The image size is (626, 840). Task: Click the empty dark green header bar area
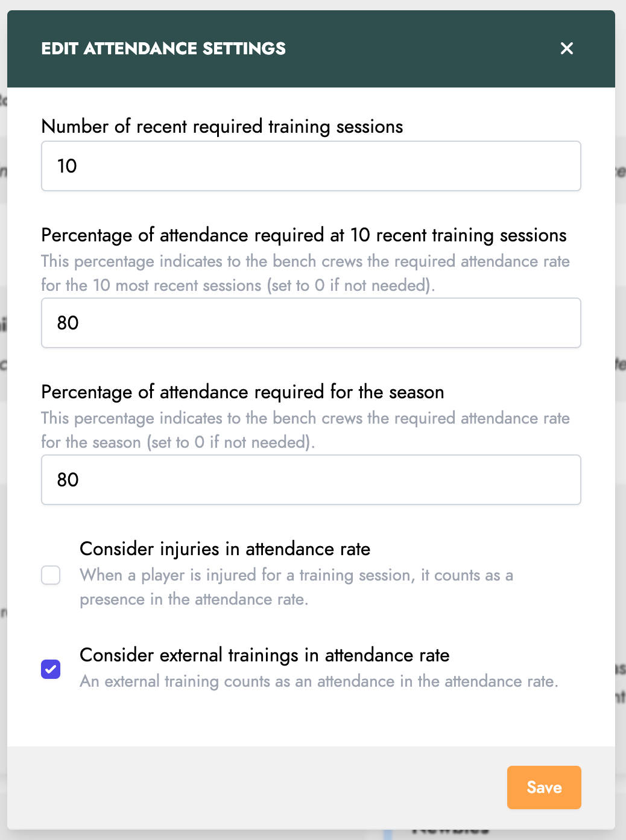422,48
